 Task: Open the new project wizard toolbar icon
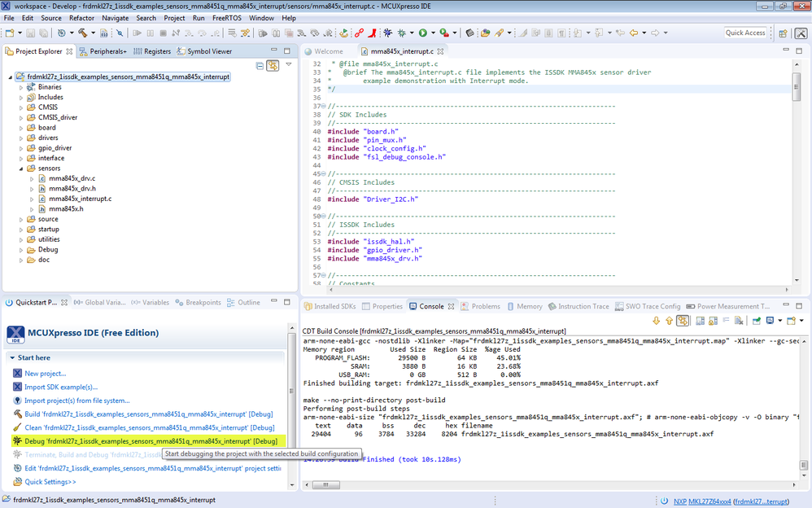8,33
